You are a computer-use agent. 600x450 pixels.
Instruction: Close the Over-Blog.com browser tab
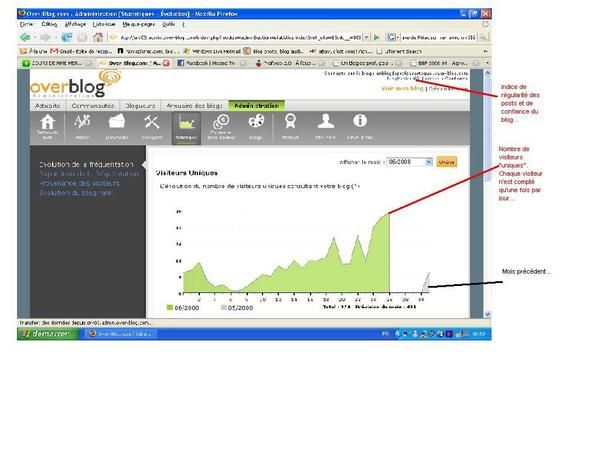click(166, 63)
